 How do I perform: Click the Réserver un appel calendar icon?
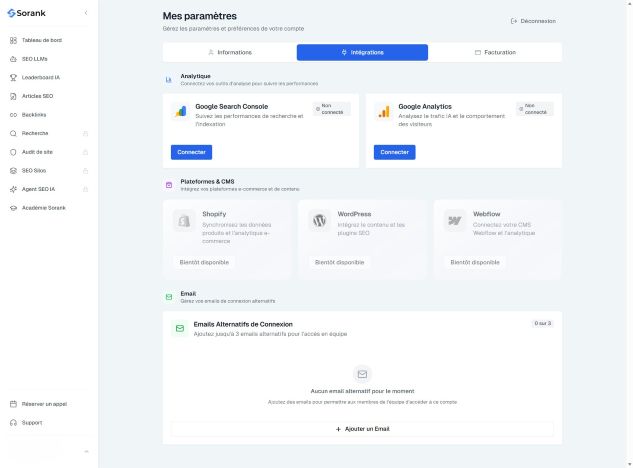[13, 404]
